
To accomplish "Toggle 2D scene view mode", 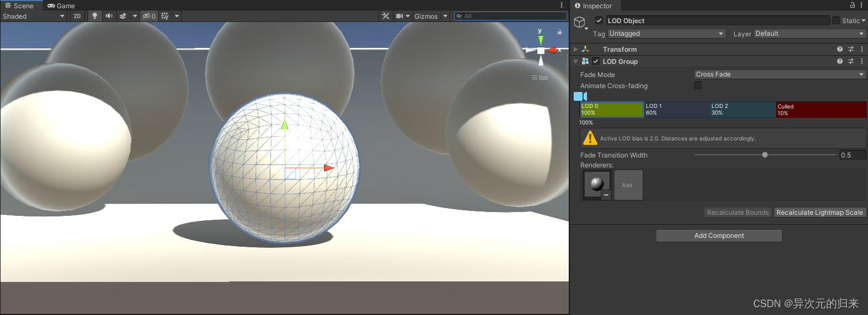I will coord(77,16).
